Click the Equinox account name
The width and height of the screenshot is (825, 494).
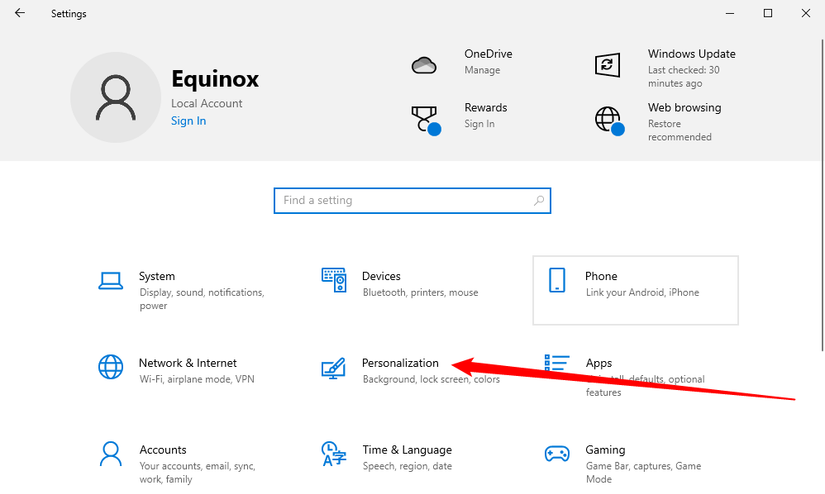(215, 79)
